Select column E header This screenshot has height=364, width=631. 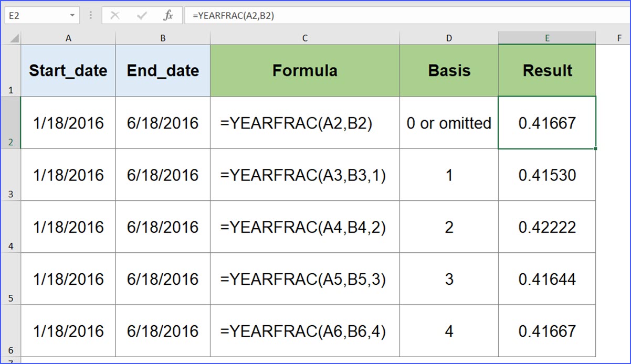[x=547, y=38]
